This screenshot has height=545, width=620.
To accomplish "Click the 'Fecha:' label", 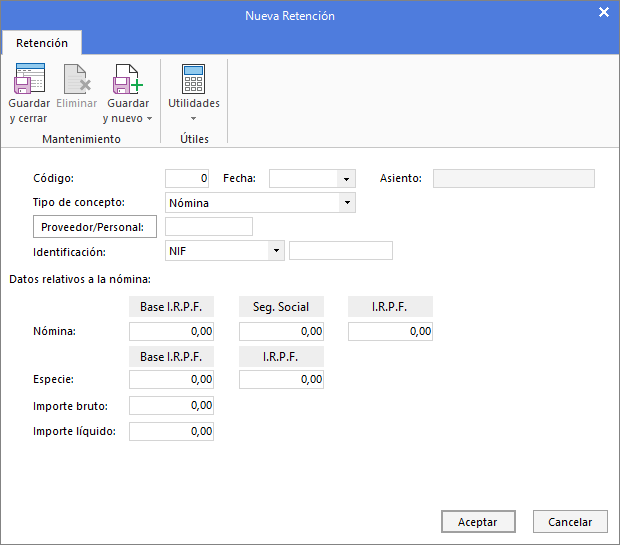I will pyautogui.click(x=239, y=178).
